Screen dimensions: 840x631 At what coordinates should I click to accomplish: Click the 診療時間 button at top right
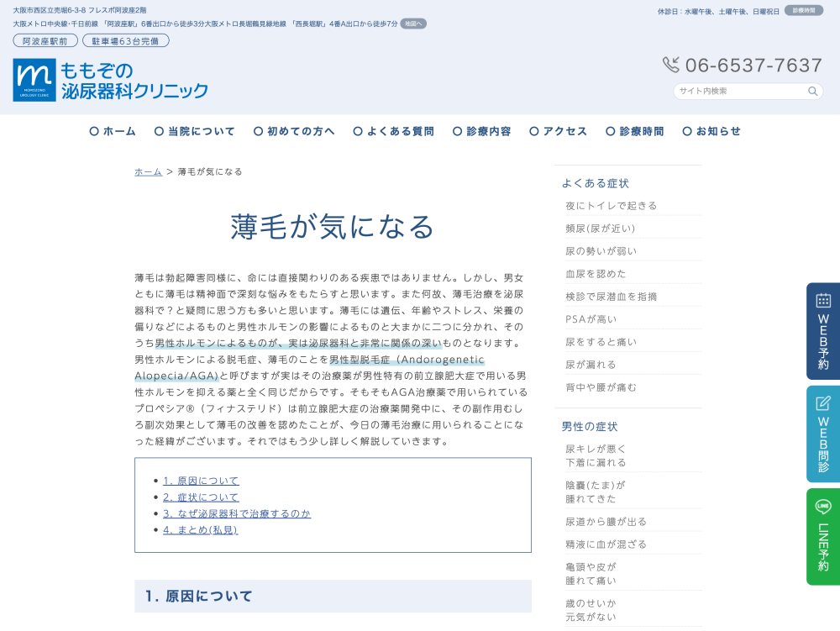click(x=803, y=11)
